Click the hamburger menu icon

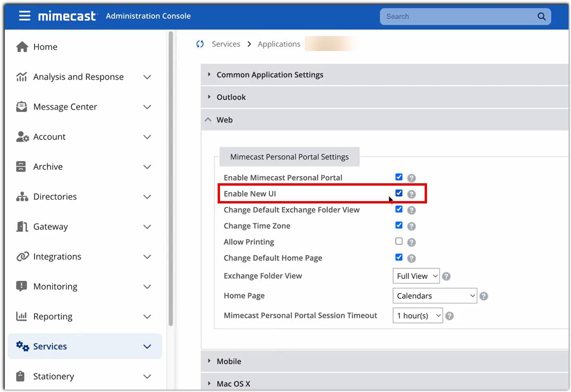click(x=25, y=16)
